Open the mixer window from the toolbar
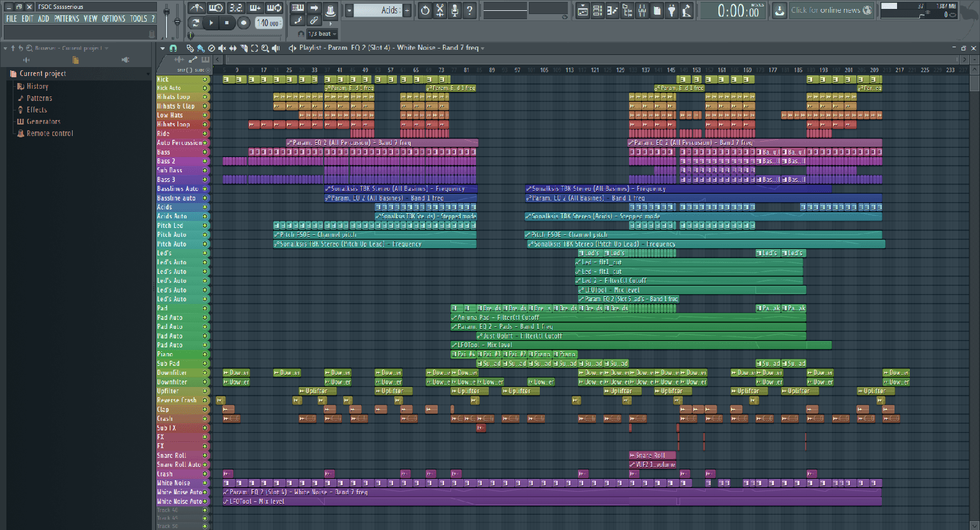The height and width of the screenshot is (530, 980). pyautogui.click(x=642, y=10)
